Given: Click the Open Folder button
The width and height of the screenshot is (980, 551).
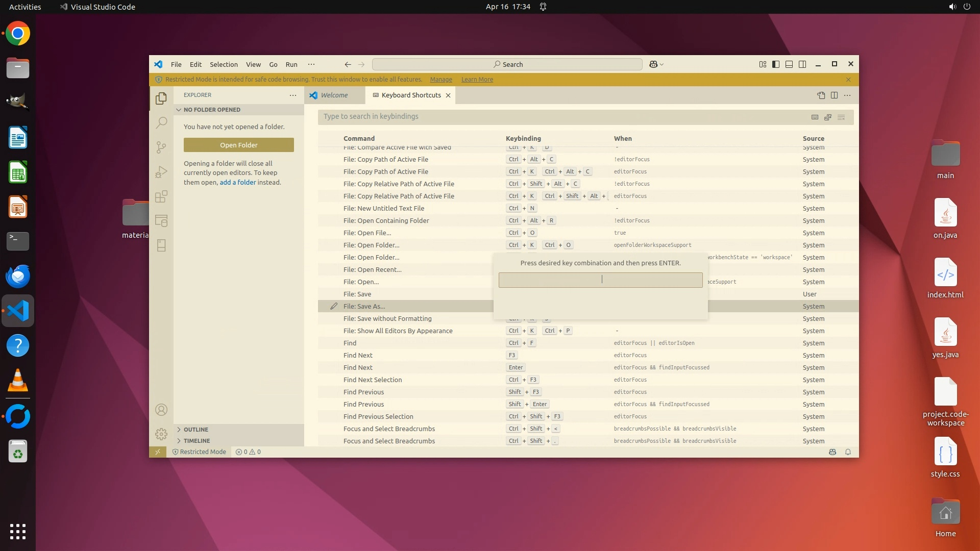Looking at the screenshot, I should tap(238, 145).
